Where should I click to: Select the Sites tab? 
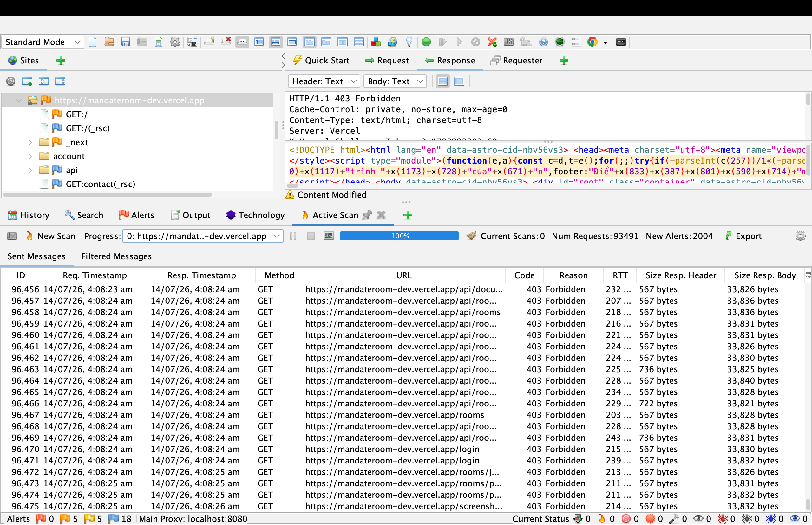click(24, 61)
